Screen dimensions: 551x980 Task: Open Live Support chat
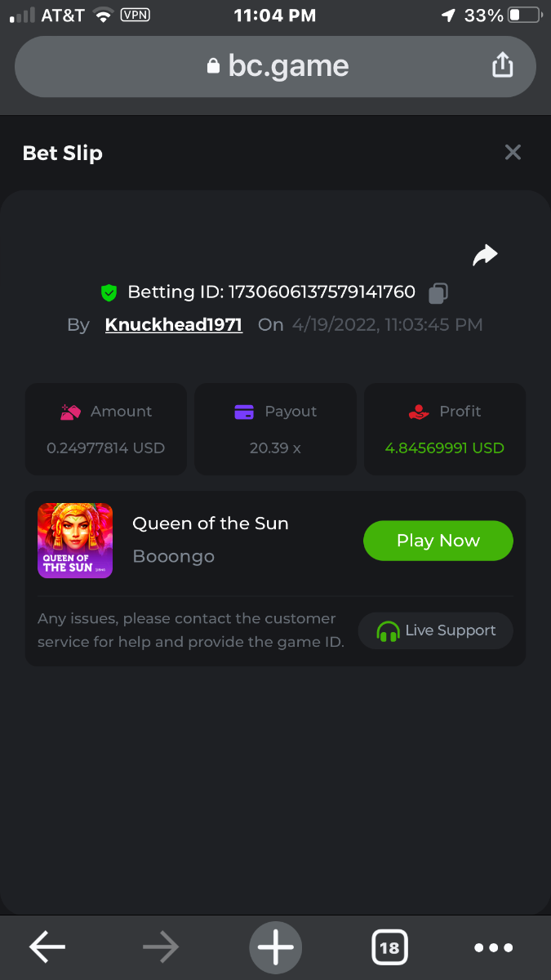pos(436,630)
